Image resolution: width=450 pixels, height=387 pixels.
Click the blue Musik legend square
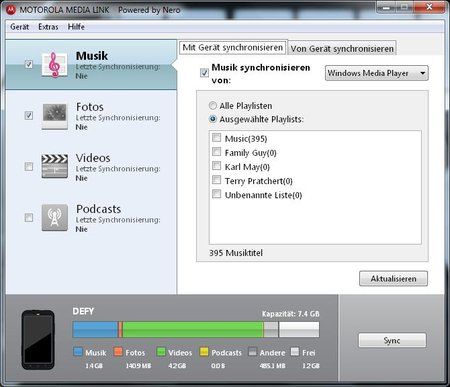click(78, 352)
